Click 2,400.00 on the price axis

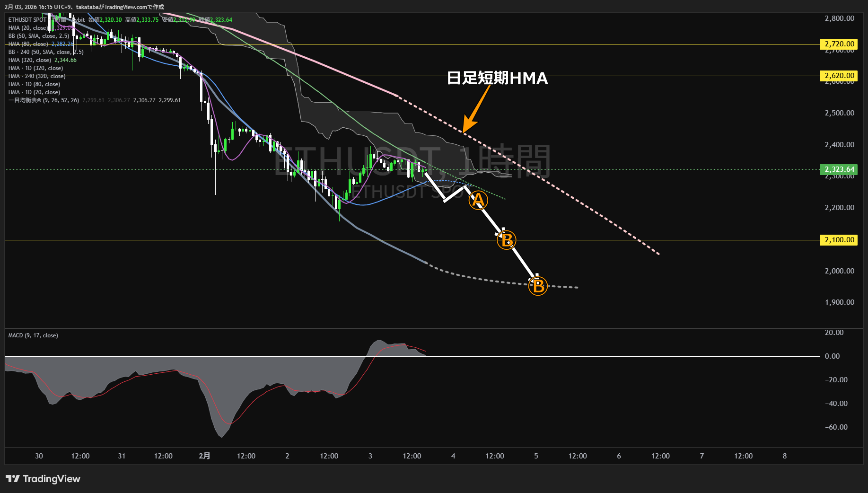(840, 145)
